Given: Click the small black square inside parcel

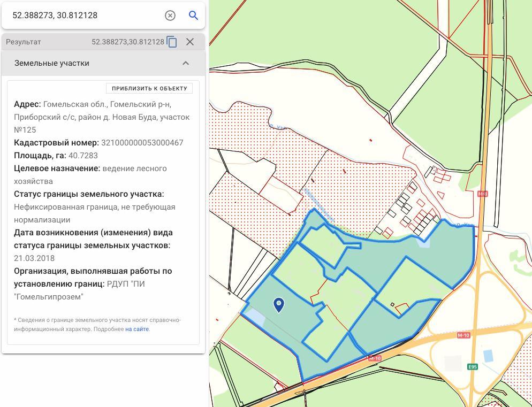Looking at the screenshot, I should click(392, 305).
